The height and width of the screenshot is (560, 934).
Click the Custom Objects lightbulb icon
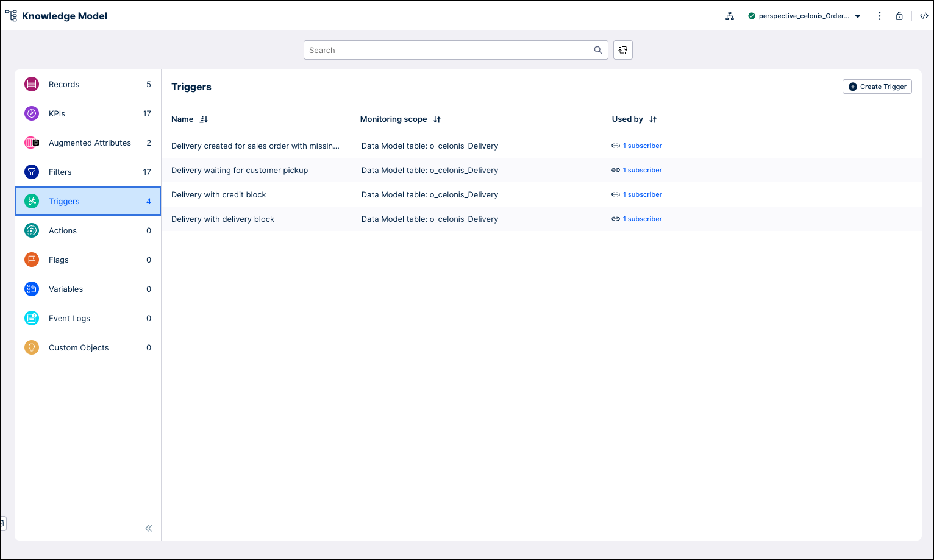click(32, 347)
